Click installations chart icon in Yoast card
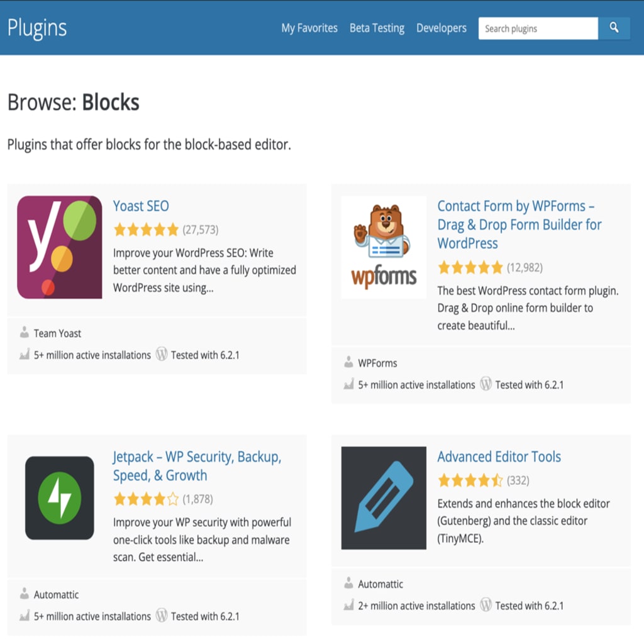The height and width of the screenshot is (644, 644). [x=25, y=355]
